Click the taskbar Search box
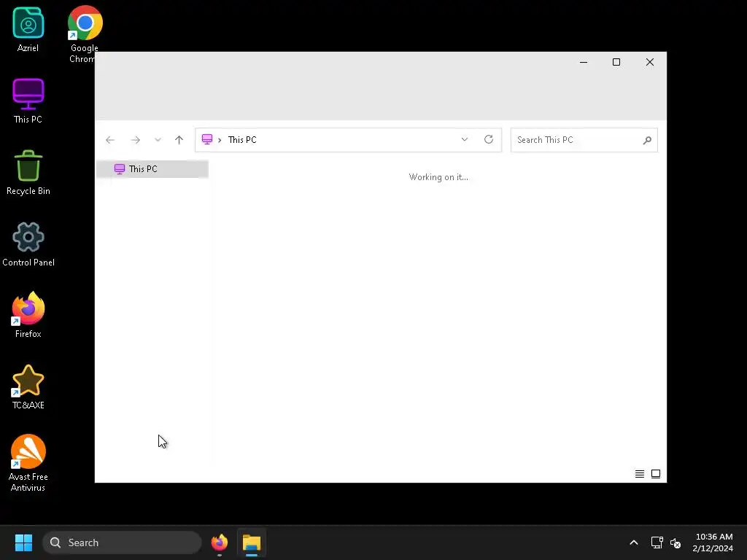Viewport: 747px width, 560px height. coord(122,542)
